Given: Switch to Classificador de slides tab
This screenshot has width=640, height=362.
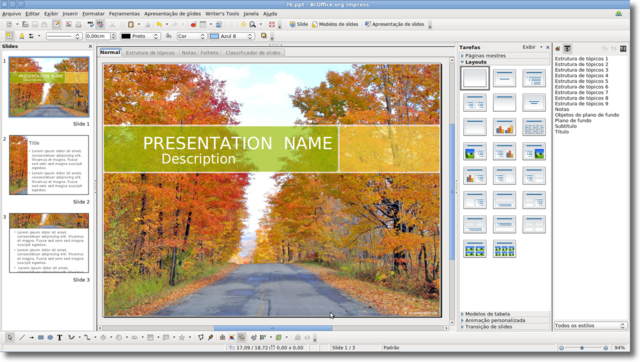Looking at the screenshot, I should [253, 53].
